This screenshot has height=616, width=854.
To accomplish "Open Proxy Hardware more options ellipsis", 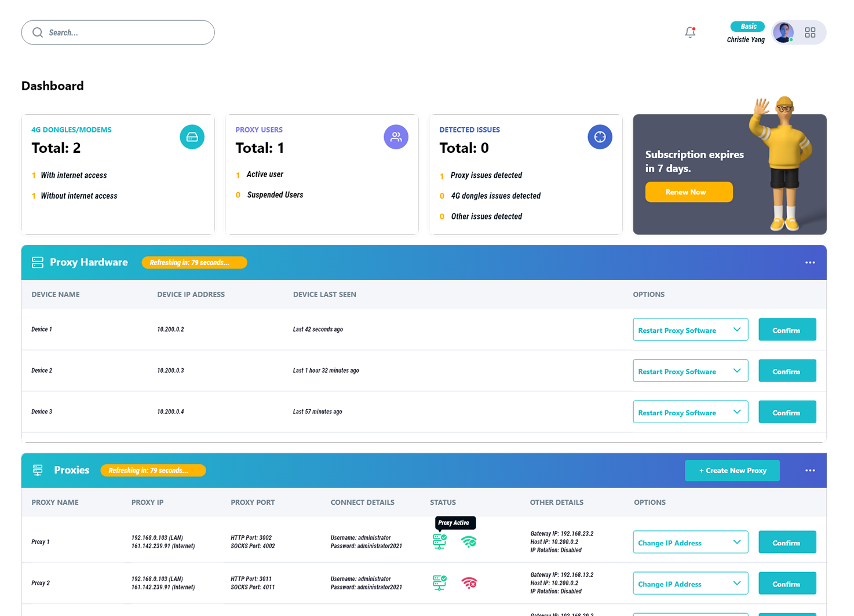I will 810,262.
